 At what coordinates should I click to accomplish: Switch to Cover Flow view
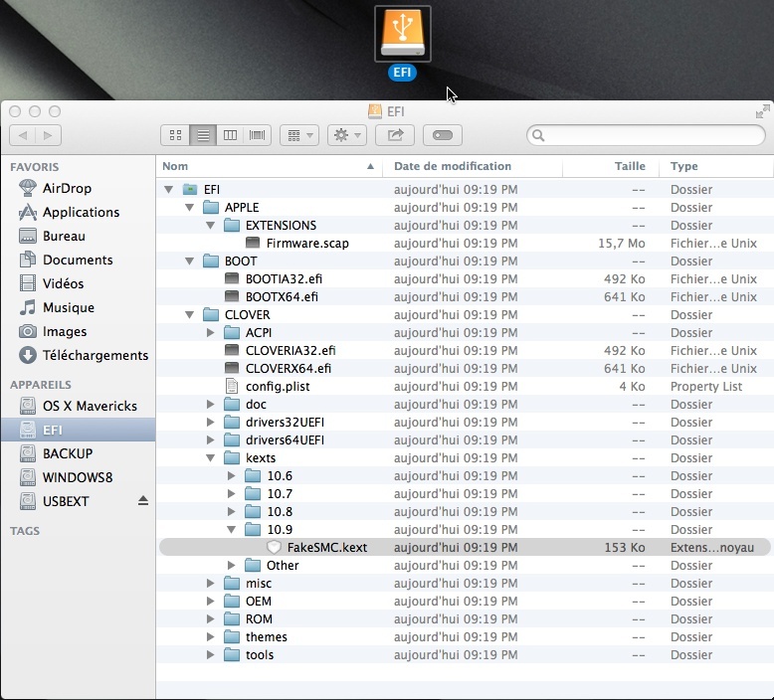(258, 135)
